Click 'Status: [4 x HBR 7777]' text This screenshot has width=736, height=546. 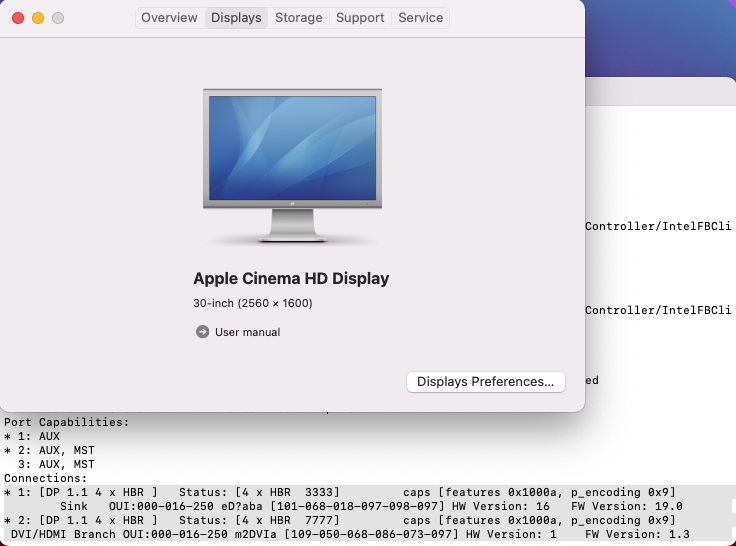(x=259, y=520)
